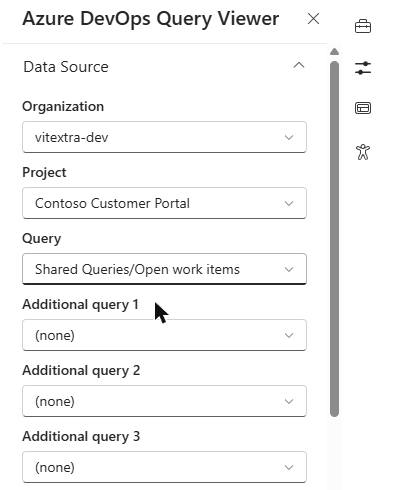Open the Organization dropdown showing vitextra-dev
The image size is (396, 490).
click(164, 137)
